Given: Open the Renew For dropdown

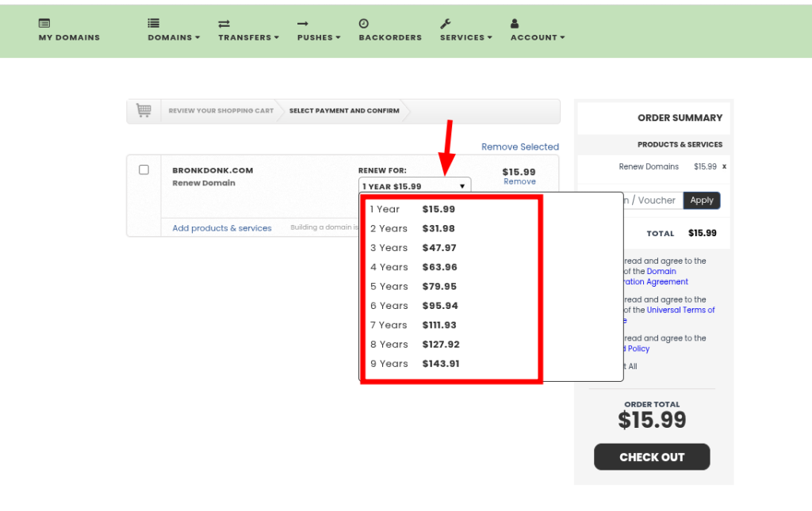Looking at the screenshot, I should pos(414,186).
